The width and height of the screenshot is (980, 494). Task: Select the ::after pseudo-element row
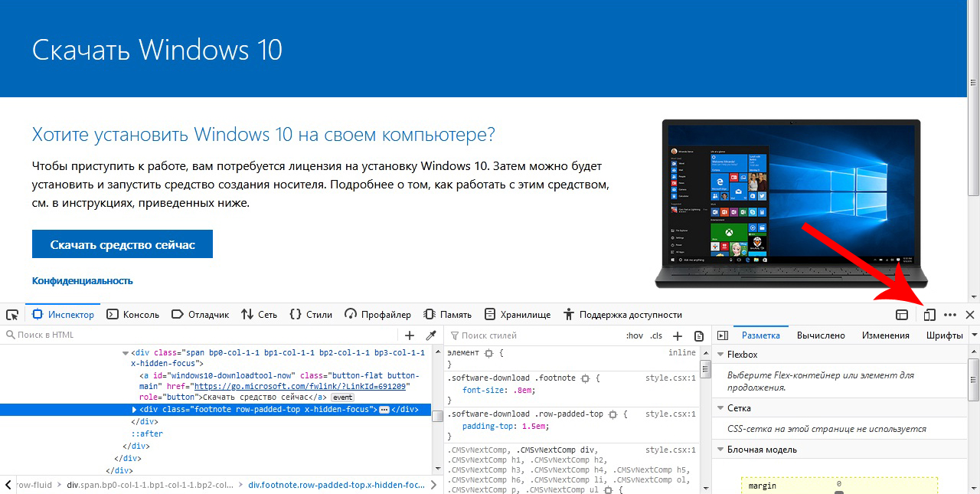(146, 433)
